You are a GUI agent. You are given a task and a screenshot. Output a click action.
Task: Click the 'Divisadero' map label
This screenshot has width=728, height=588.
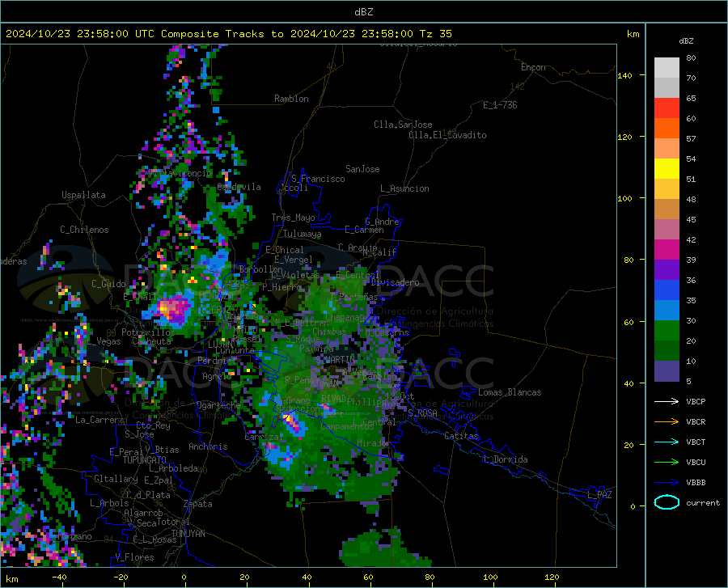395,282
